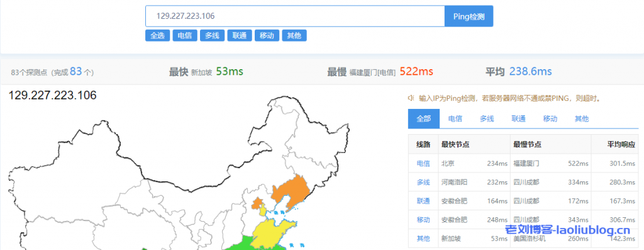Click the Ping检测 button
The width and height of the screenshot is (644, 250).
pos(469,16)
